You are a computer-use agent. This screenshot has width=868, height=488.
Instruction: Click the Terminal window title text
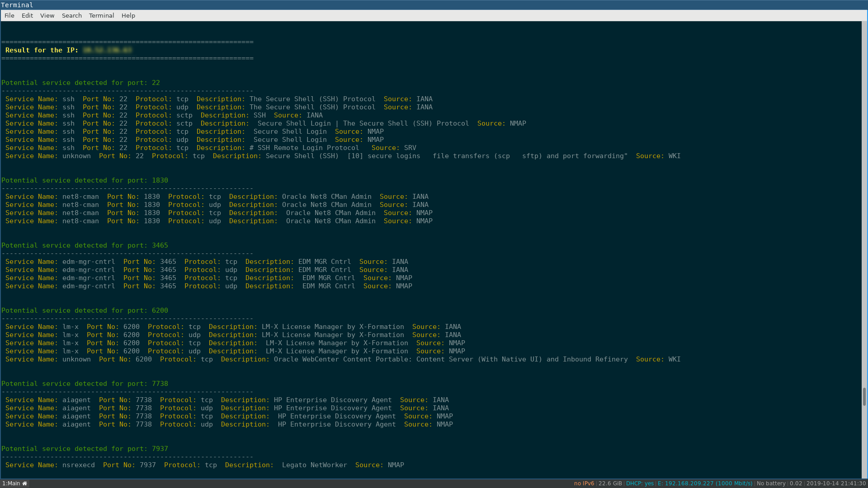click(x=17, y=5)
